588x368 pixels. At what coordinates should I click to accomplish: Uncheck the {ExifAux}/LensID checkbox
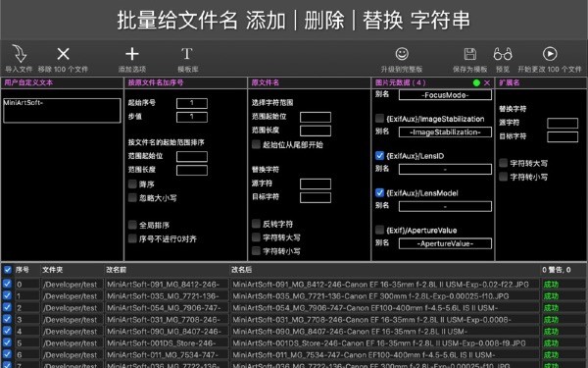(x=379, y=155)
